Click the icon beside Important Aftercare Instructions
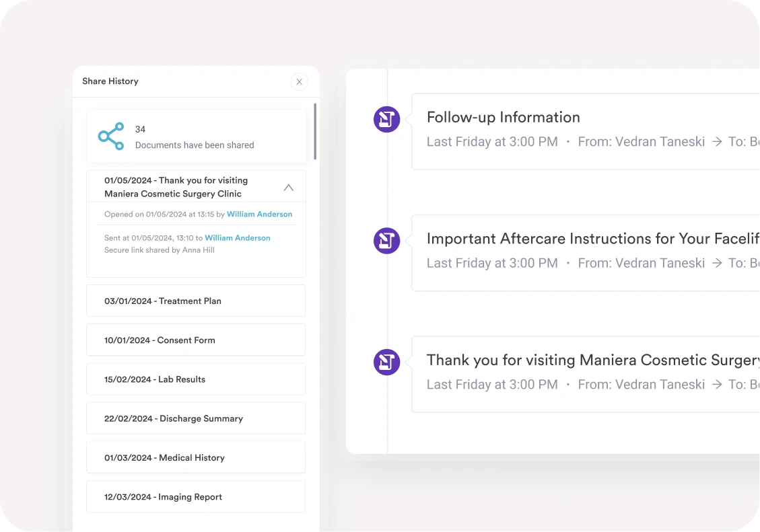760x532 pixels. [386, 241]
